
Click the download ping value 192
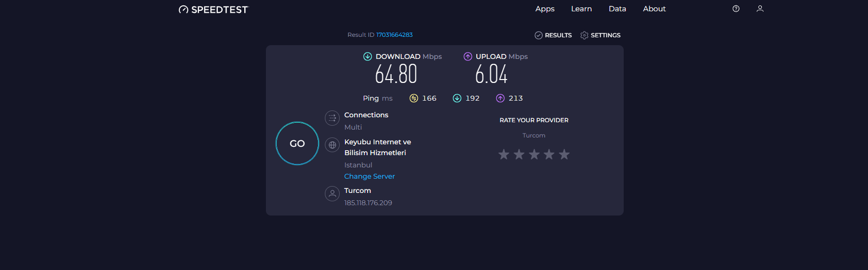pyautogui.click(x=472, y=98)
